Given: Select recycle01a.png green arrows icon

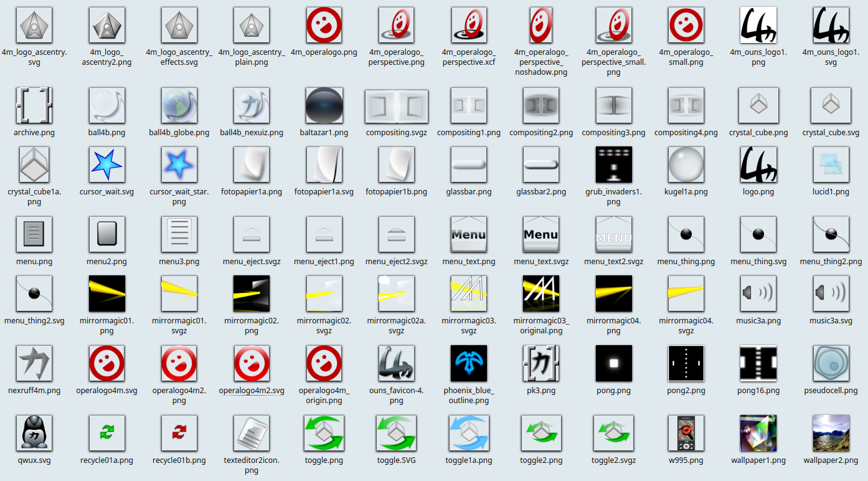Looking at the screenshot, I should pyautogui.click(x=106, y=433).
